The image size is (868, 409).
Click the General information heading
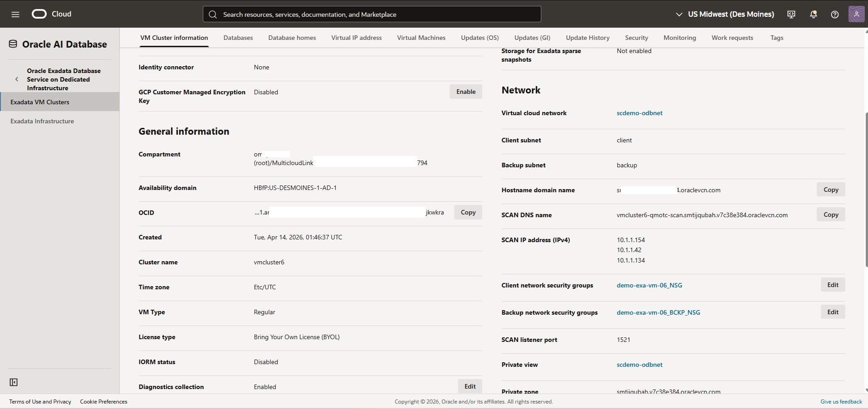click(x=184, y=131)
